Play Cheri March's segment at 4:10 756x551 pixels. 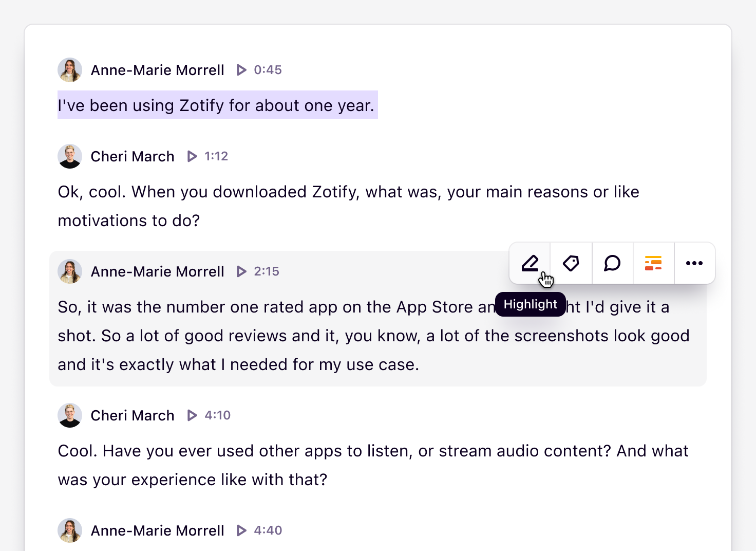(193, 415)
